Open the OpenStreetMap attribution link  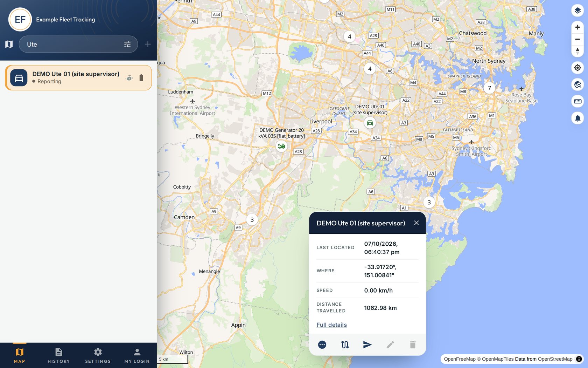coord(555,359)
